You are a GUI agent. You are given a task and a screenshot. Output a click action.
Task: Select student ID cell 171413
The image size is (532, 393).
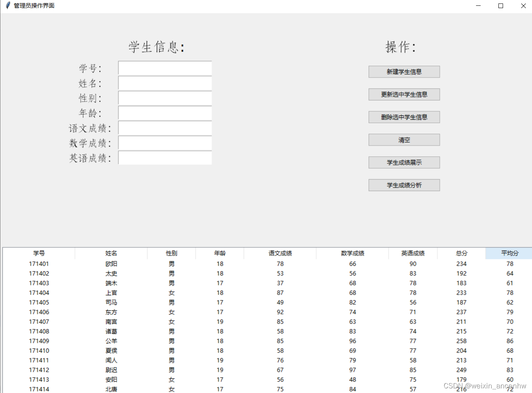pyautogui.click(x=39, y=380)
